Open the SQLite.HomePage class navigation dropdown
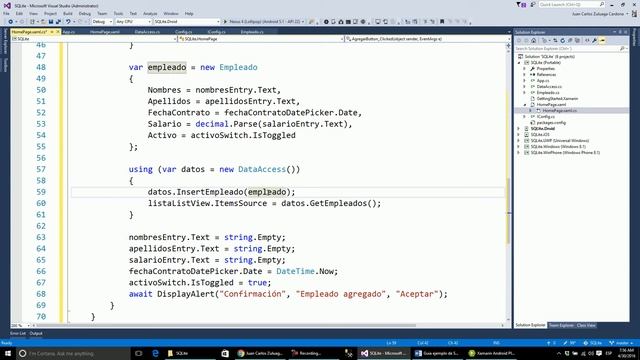Screen dimensions: 640x360 [260, 39]
